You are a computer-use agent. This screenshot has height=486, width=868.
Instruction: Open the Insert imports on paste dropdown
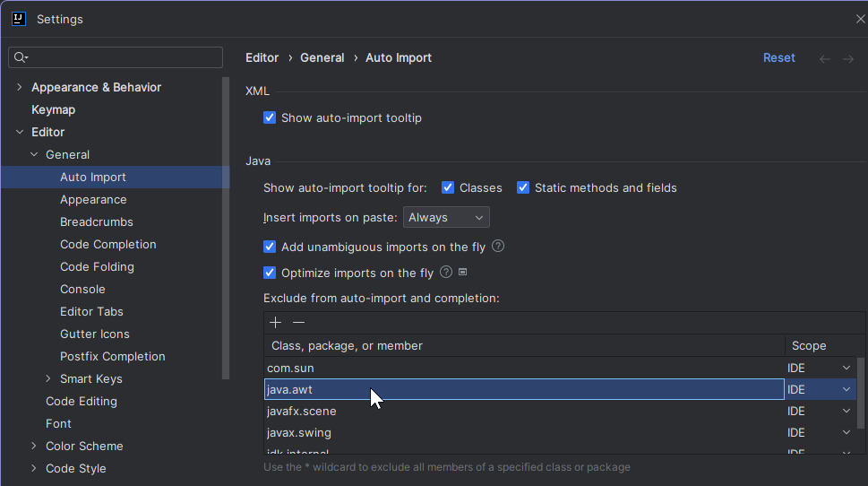coord(446,217)
